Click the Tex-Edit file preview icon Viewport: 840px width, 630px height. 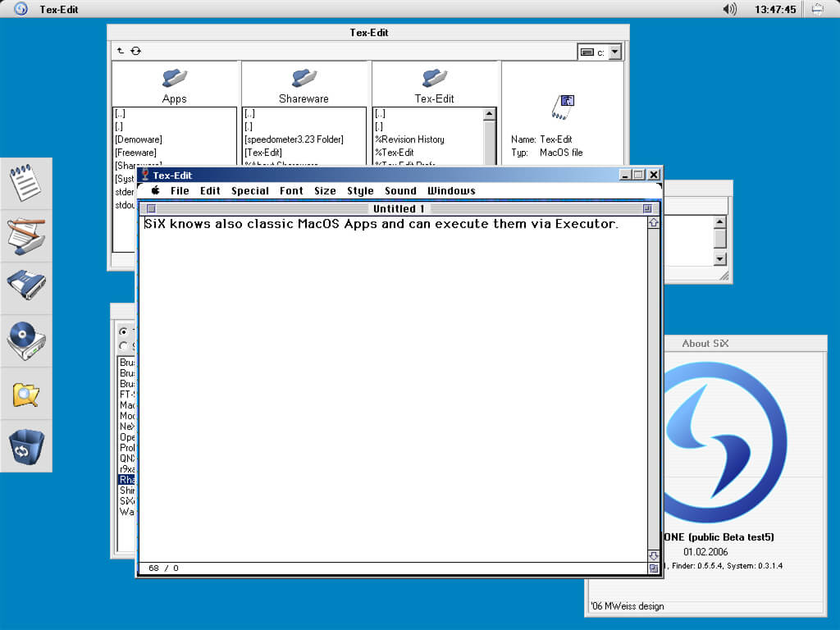click(563, 107)
